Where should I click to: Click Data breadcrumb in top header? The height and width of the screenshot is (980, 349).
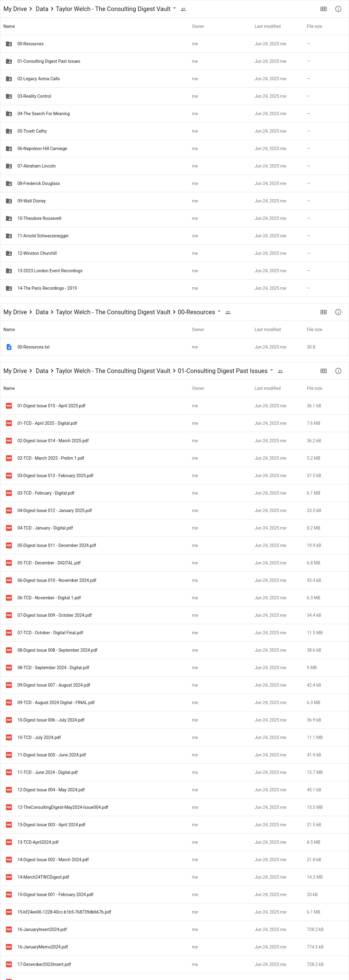[x=42, y=9]
